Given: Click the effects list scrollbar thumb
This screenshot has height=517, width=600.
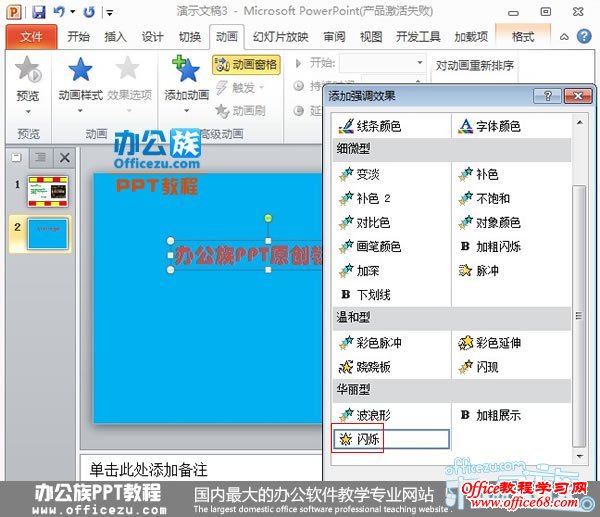Looking at the screenshot, I should [579, 316].
